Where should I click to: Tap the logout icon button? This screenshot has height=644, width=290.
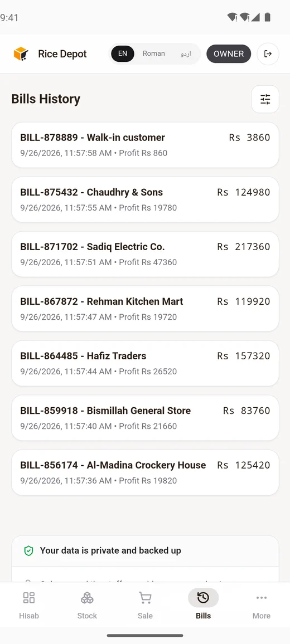point(268,54)
